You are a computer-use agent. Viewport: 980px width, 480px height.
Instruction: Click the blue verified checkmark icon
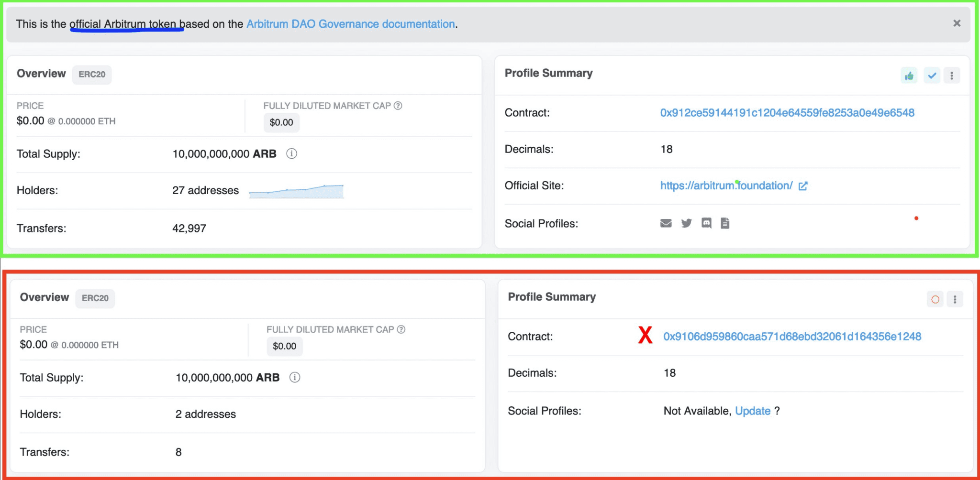pyautogui.click(x=932, y=76)
